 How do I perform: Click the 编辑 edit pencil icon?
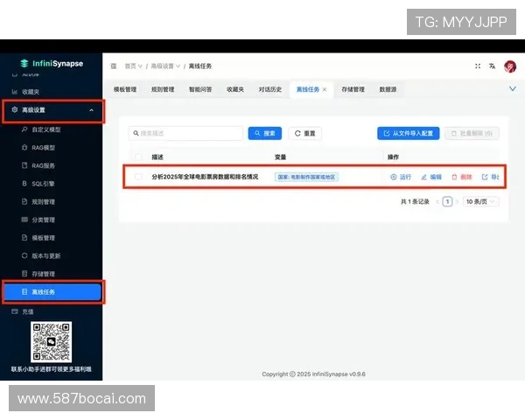(423, 177)
